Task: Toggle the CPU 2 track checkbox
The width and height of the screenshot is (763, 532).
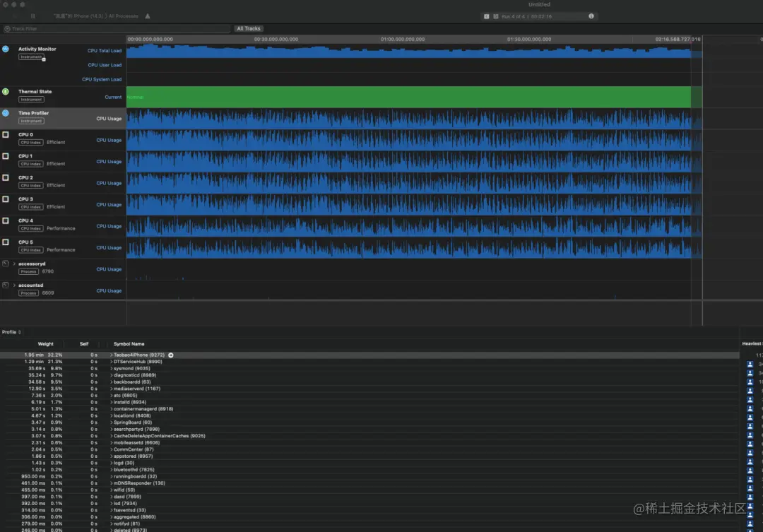Action: tap(6, 177)
